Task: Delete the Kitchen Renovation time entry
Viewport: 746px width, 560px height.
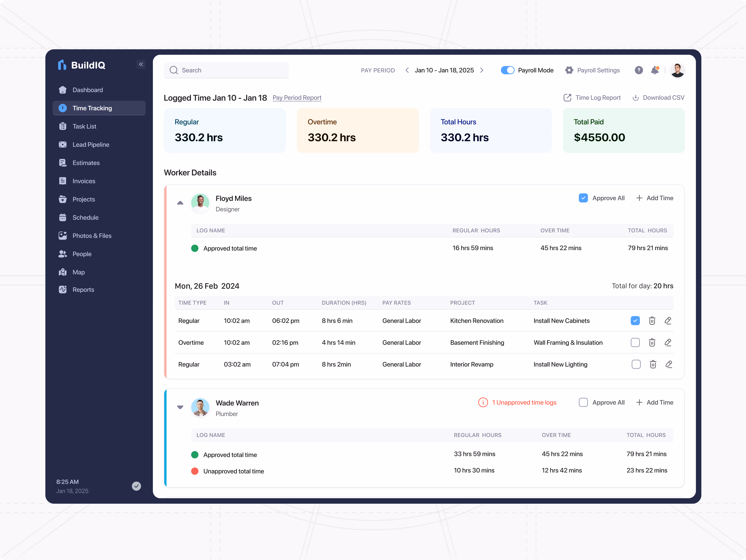Action: (x=652, y=320)
